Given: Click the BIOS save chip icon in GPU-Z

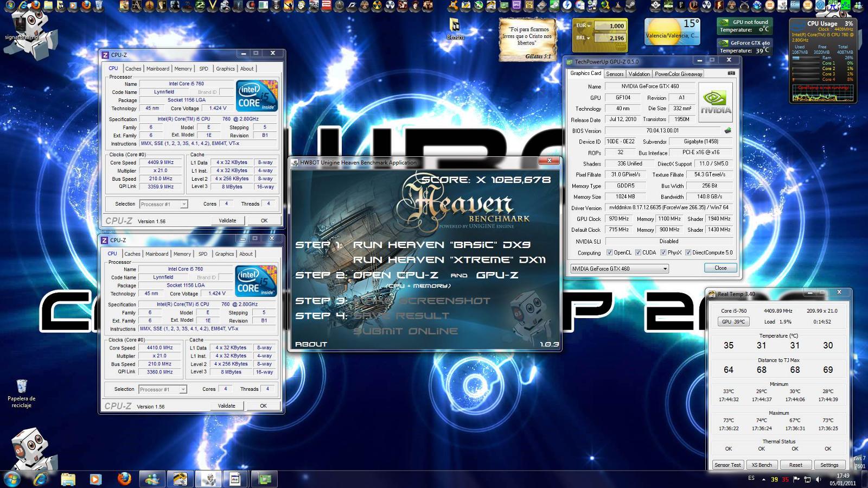Looking at the screenshot, I should pyautogui.click(x=728, y=130).
